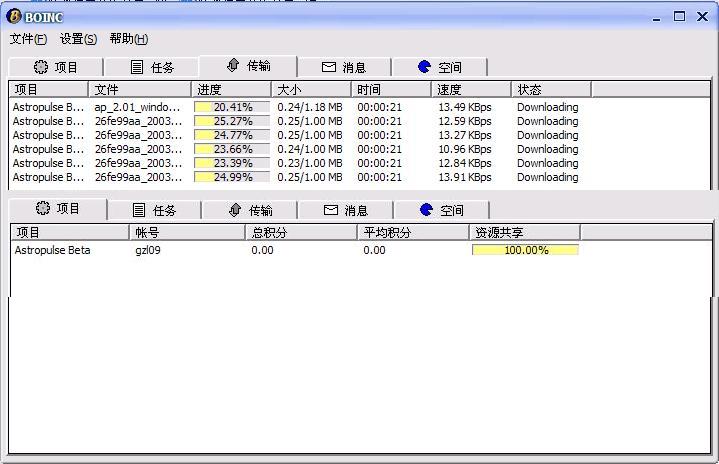The height and width of the screenshot is (464, 719).
Task: Click the 24.77% progress bar
Action: pyautogui.click(x=232, y=135)
